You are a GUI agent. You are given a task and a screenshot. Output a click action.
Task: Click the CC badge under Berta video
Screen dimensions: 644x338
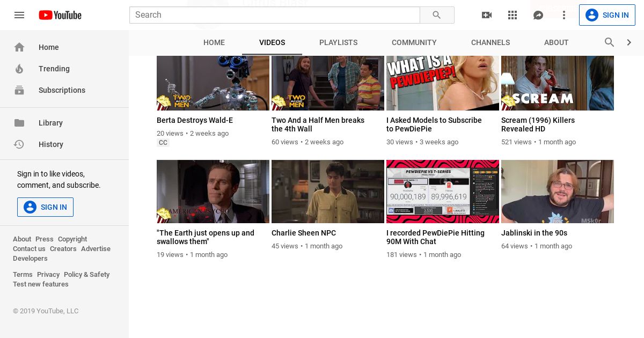coord(163,143)
